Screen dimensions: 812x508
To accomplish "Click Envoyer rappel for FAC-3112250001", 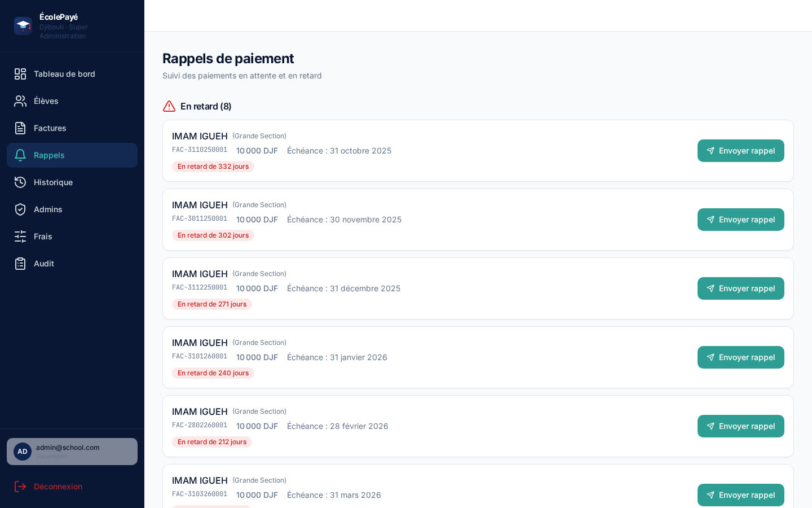I will 740,288.
